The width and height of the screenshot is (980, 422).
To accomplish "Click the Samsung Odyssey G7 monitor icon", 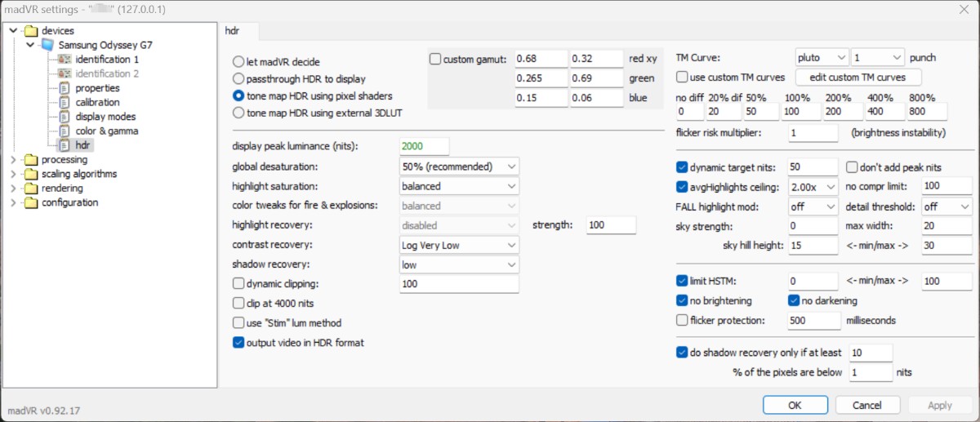I will click(47, 45).
